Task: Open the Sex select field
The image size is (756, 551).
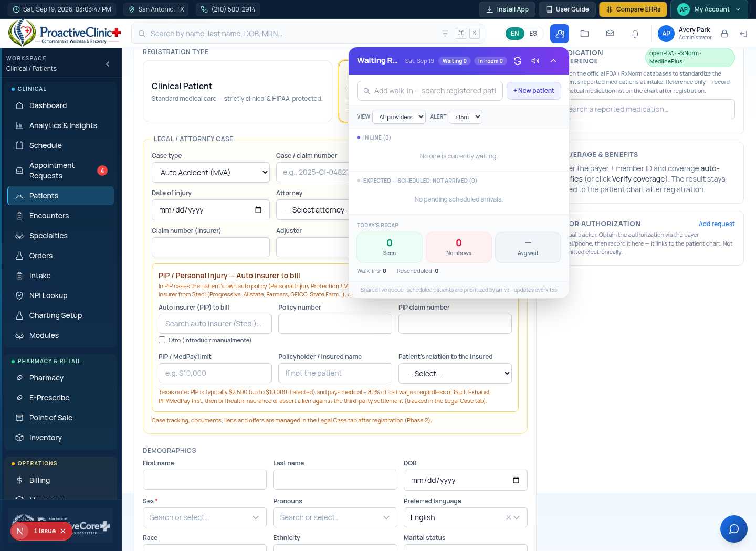Action: coord(205,517)
